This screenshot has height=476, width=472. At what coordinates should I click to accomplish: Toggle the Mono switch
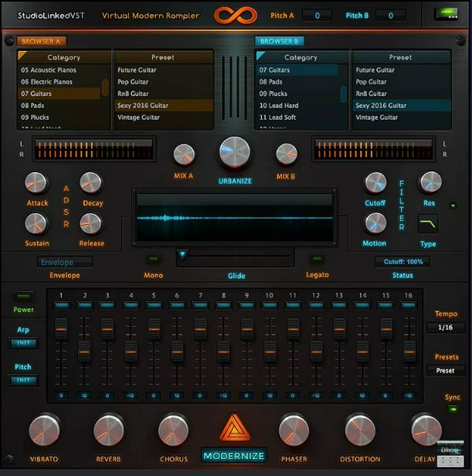click(x=153, y=259)
